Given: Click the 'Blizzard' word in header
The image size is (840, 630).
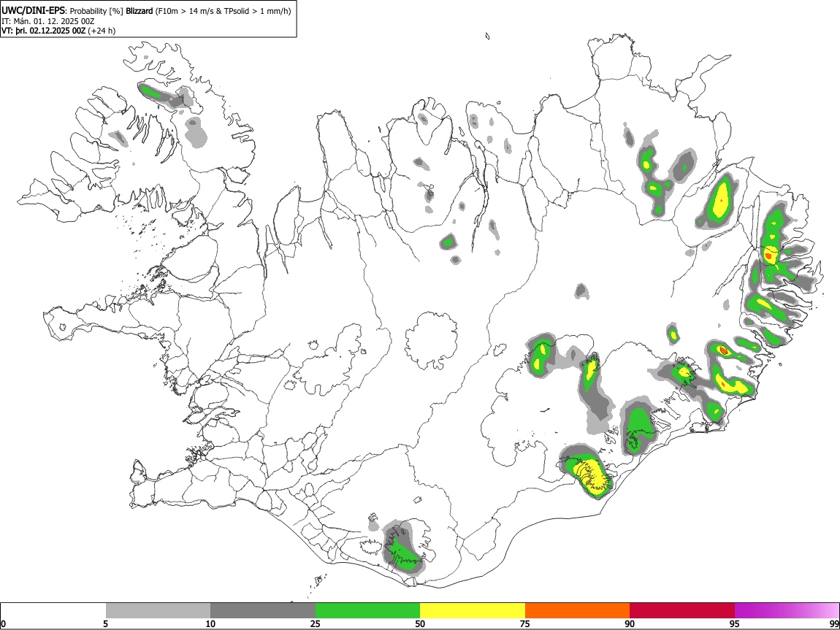Looking at the screenshot, I should [140, 11].
